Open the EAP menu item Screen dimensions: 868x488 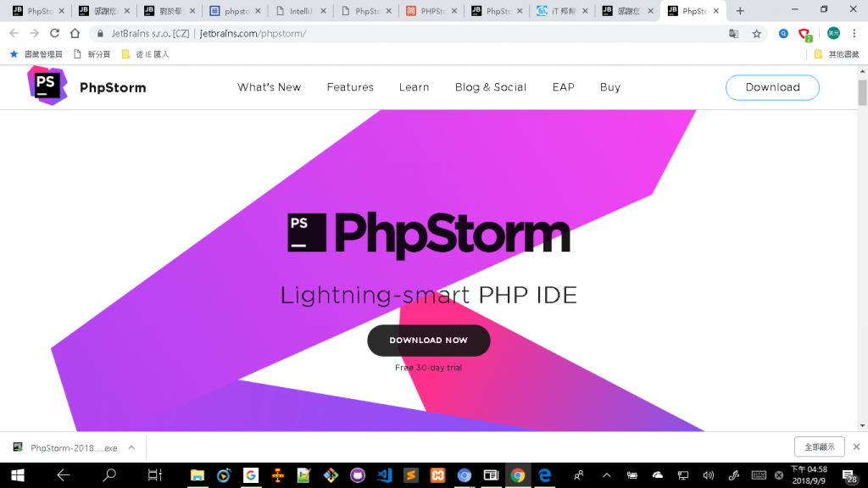click(563, 87)
